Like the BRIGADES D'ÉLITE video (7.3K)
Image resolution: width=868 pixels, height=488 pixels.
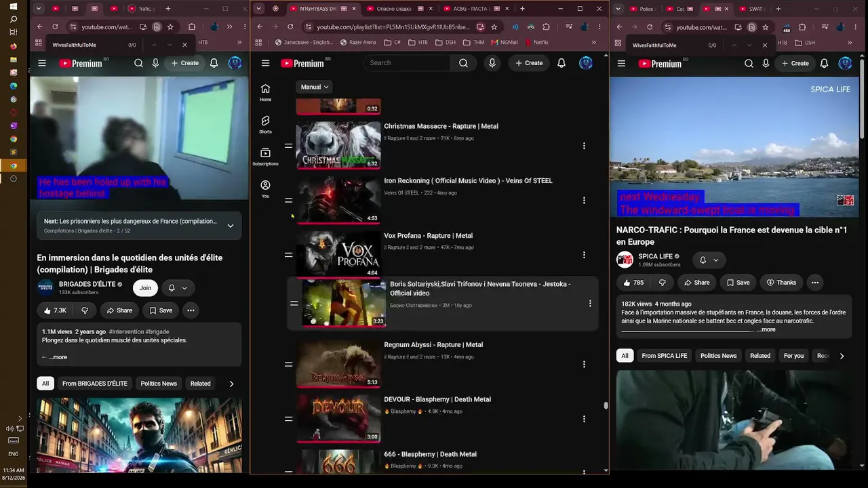point(55,310)
